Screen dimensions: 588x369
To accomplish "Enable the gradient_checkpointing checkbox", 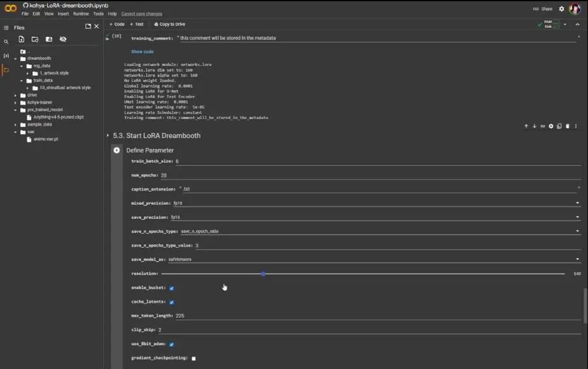I will [x=193, y=358].
